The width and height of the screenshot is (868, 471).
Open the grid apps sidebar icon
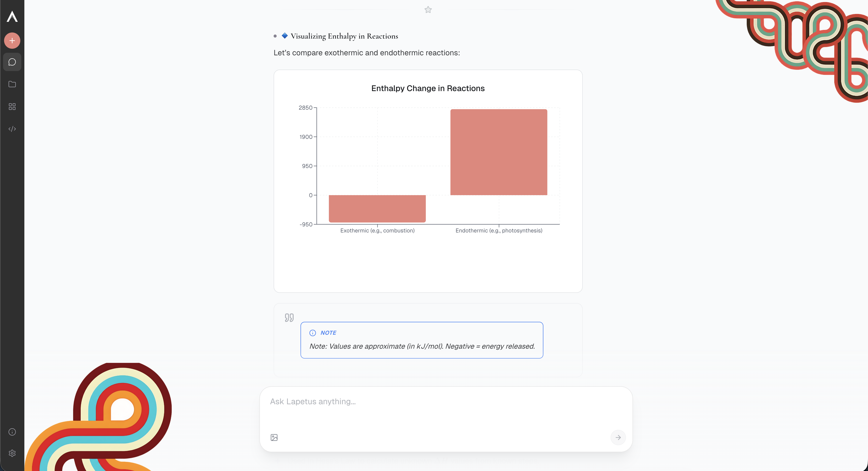pos(12,107)
